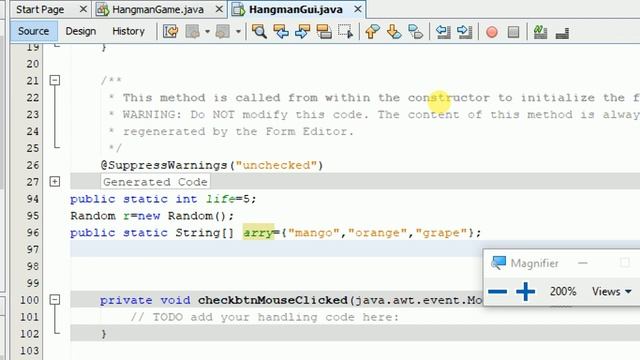
Task: Open the HangmanGame.java tab
Action: click(158, 9)
